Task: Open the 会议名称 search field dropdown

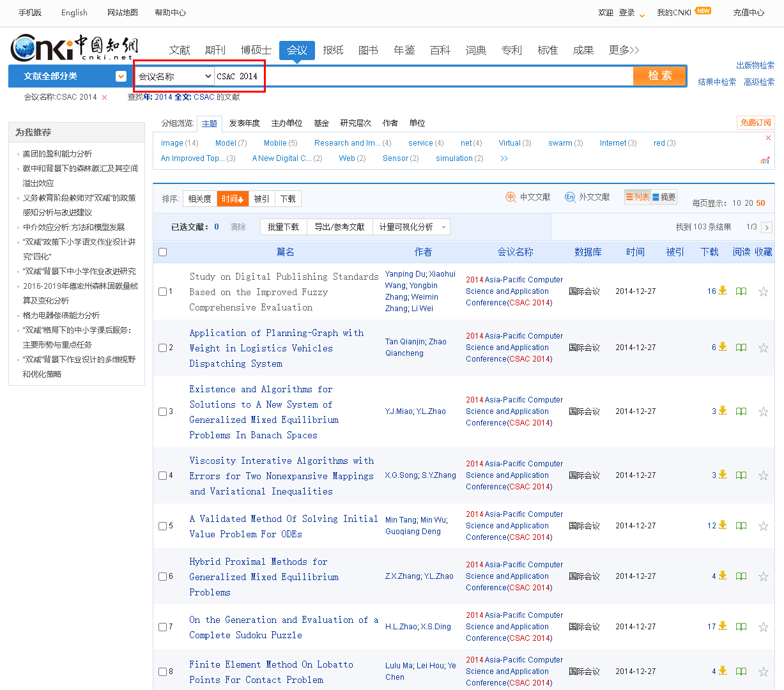Action: tap(174, 76)
